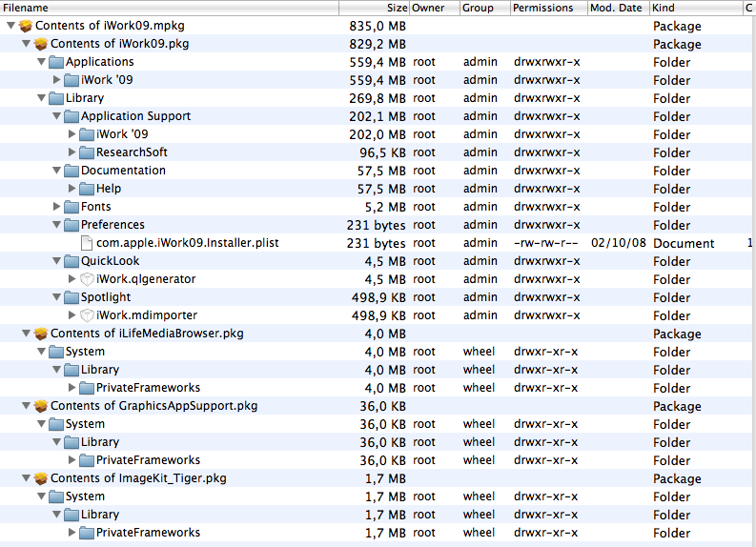Viewport: 756px width, 547px height.
Task: Sort by the Kind column header
Action: pos(696,8)
